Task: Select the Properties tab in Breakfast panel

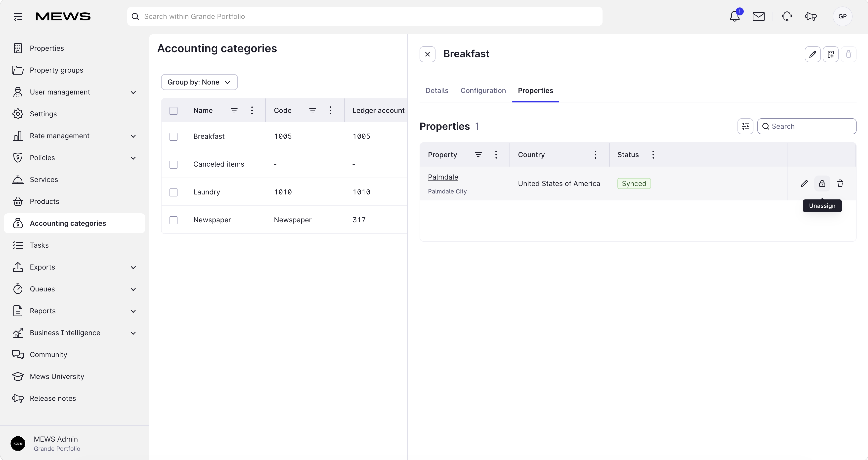Action: (x=535, y=91)
